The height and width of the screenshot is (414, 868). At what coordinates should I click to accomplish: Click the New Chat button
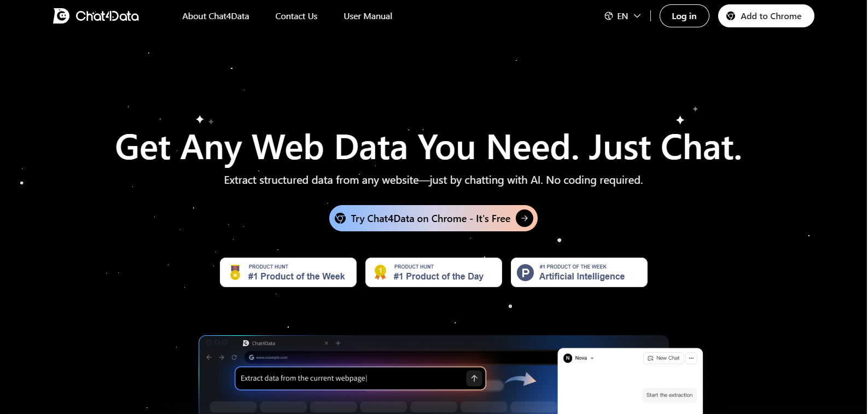663,358
